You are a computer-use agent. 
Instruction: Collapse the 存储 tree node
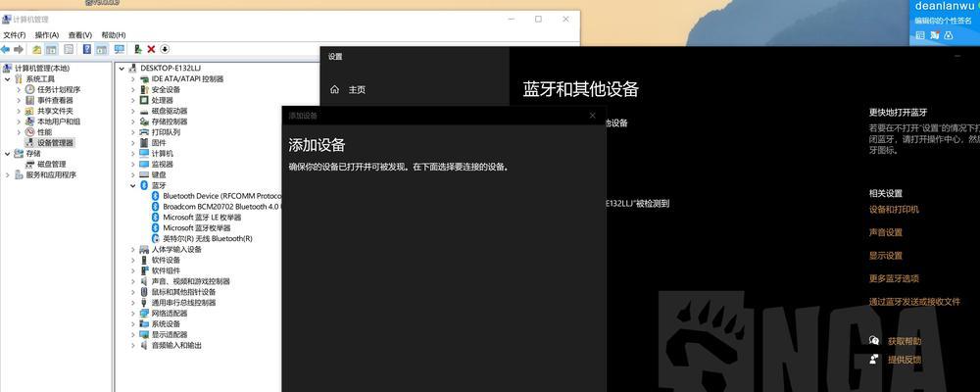(8, 153)
